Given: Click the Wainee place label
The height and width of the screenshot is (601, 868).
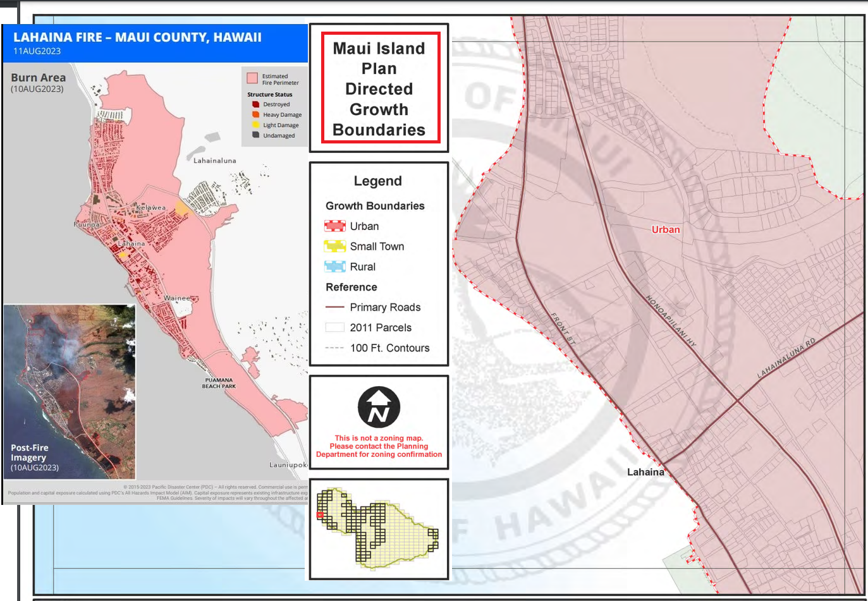Looking at the screenshot, I should click(x=177, y=298).
